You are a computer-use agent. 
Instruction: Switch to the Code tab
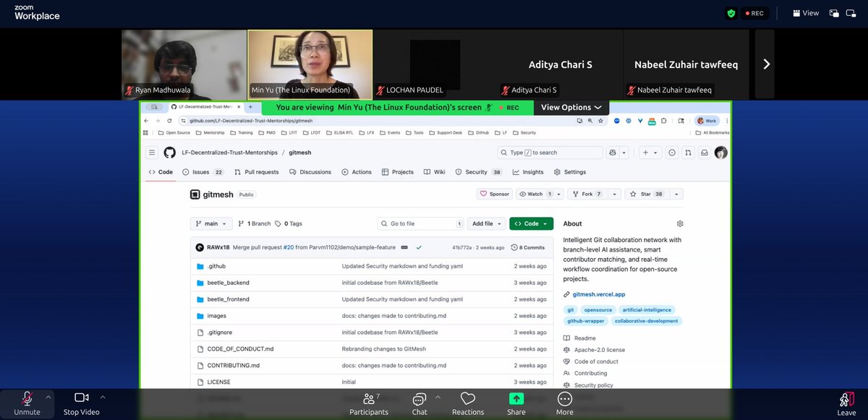[x=161, y=172]
